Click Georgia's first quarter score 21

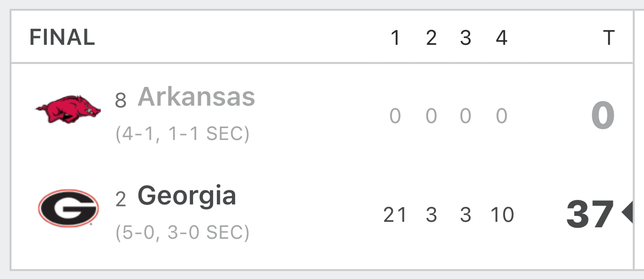pos(395,215)
